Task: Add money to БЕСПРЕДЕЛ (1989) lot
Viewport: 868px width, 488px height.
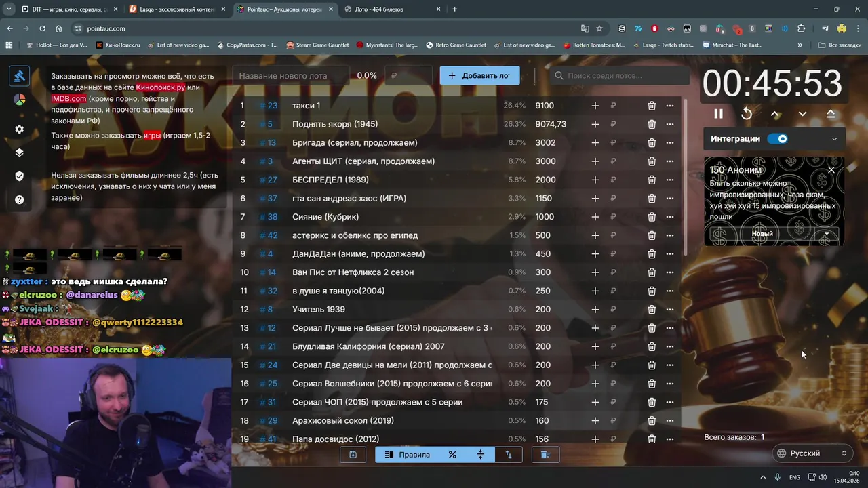Action: (x=595, y=180)
